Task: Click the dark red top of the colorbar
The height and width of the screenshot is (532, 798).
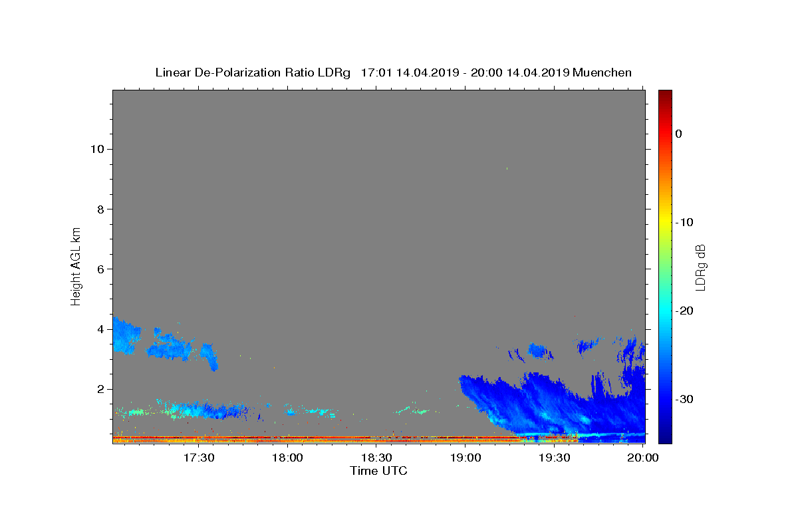Action: (665, 95)
